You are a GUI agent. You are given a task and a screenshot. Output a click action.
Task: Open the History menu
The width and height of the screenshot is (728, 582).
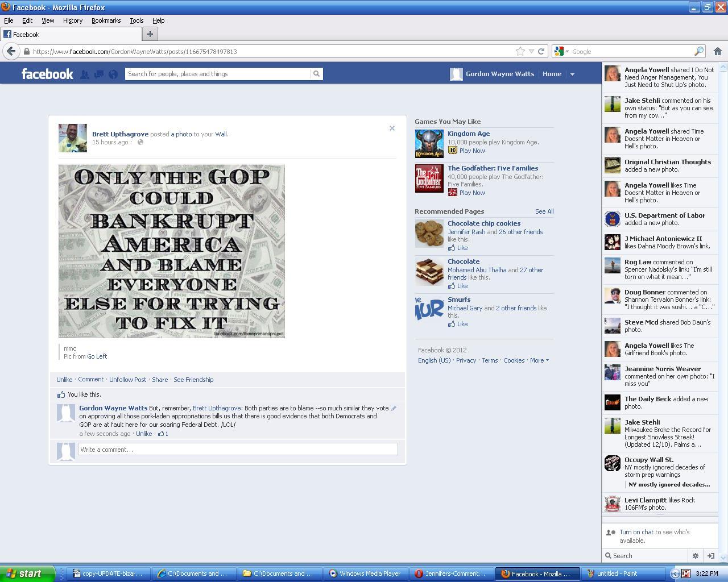coord(73,20)
